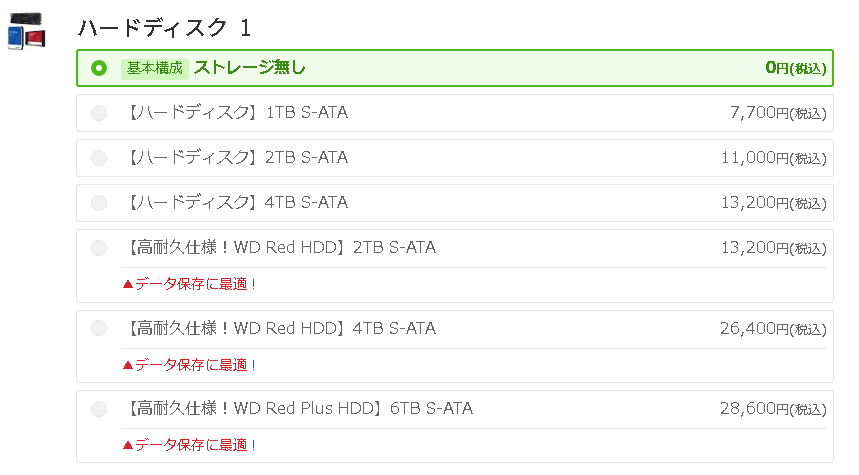This screenshot has height=475, width=859.
Task: Click the ストレージ無し option label
Action: (x=249, y=68)
